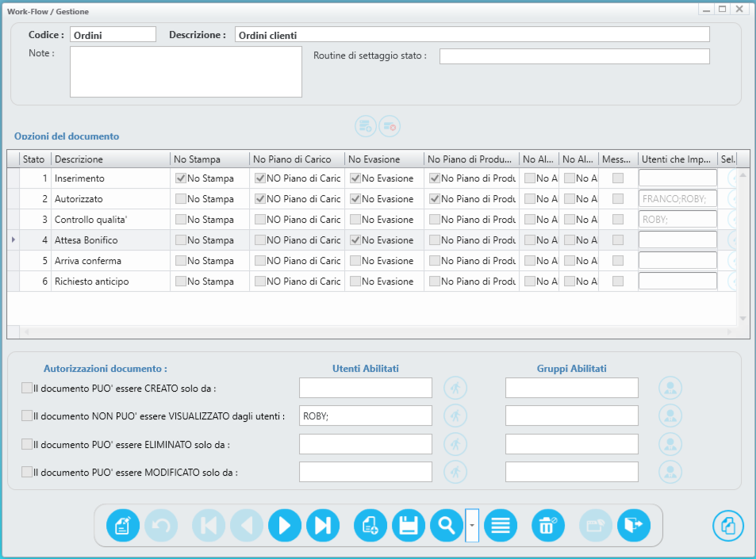Click the greyed-out window icon beside the trash button

click(x=596, y=525)
